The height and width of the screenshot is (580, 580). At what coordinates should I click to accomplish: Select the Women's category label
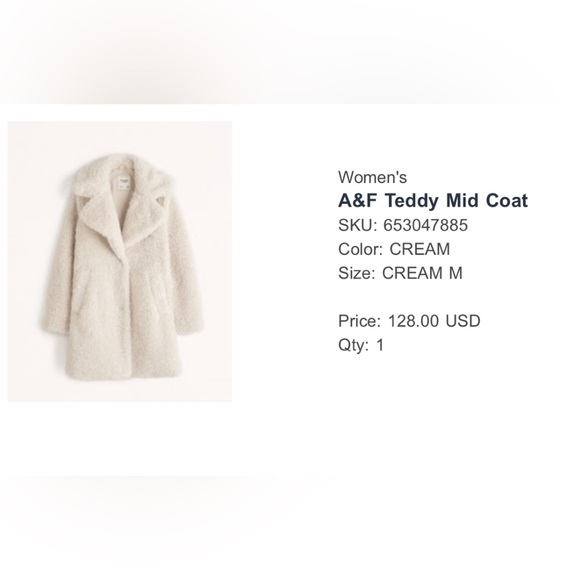[372, 177]
